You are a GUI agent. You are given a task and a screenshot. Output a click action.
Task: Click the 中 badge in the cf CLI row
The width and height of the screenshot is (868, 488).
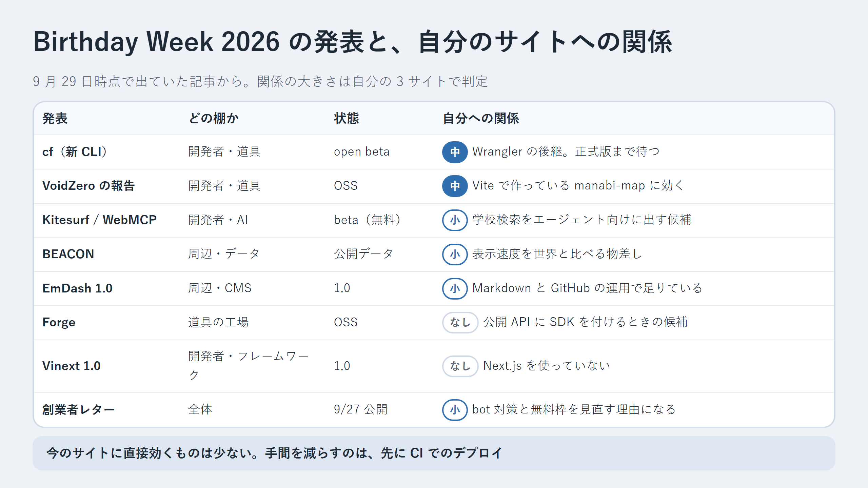(x=455, y=152)
